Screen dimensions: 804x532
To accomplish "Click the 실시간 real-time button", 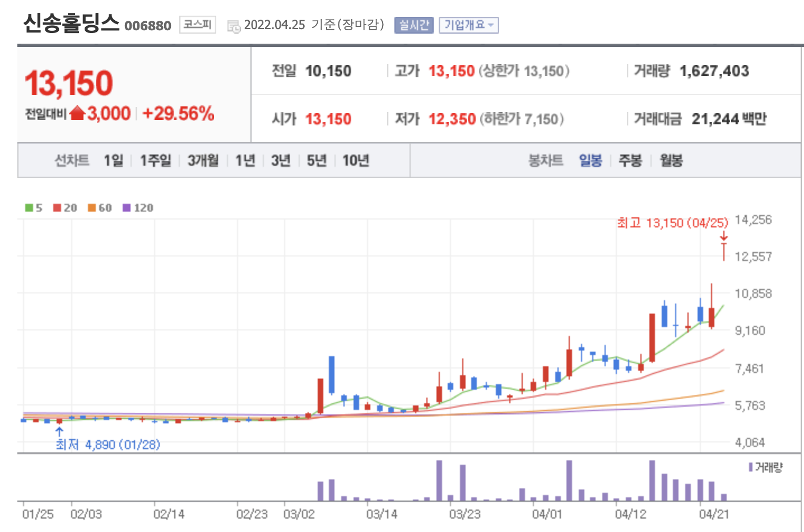I will pos(414,25).
